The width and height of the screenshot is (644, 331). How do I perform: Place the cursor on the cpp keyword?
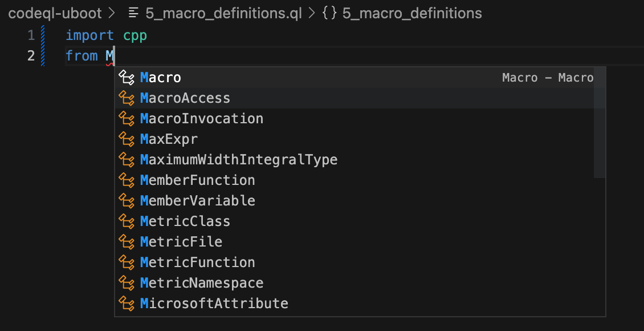[x=135, y=35]
